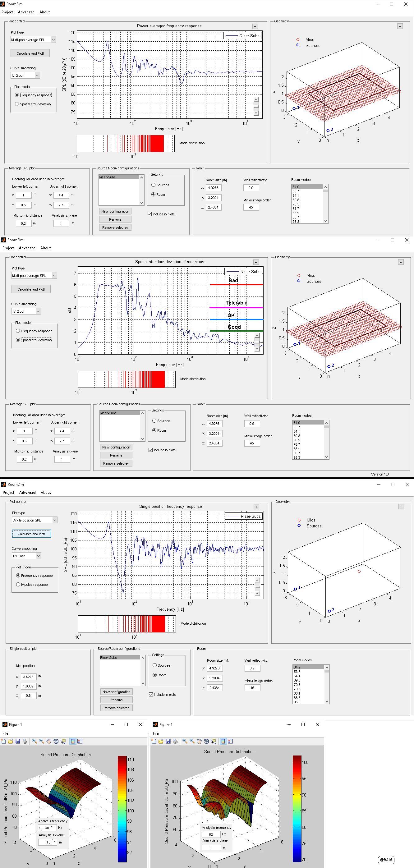Click vertical slider on single position plot
The width and height of the screenshot is (414, 868).
(257, 587)
